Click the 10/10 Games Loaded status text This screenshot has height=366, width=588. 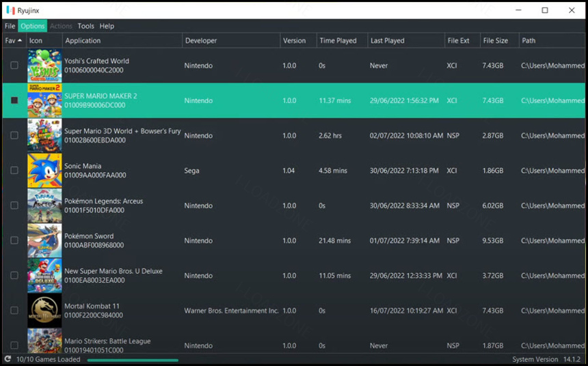(x=49, y=359)
